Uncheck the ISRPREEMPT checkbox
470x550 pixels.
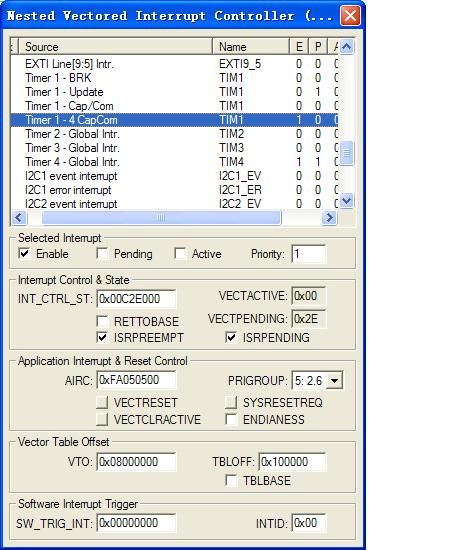[102, 337]
